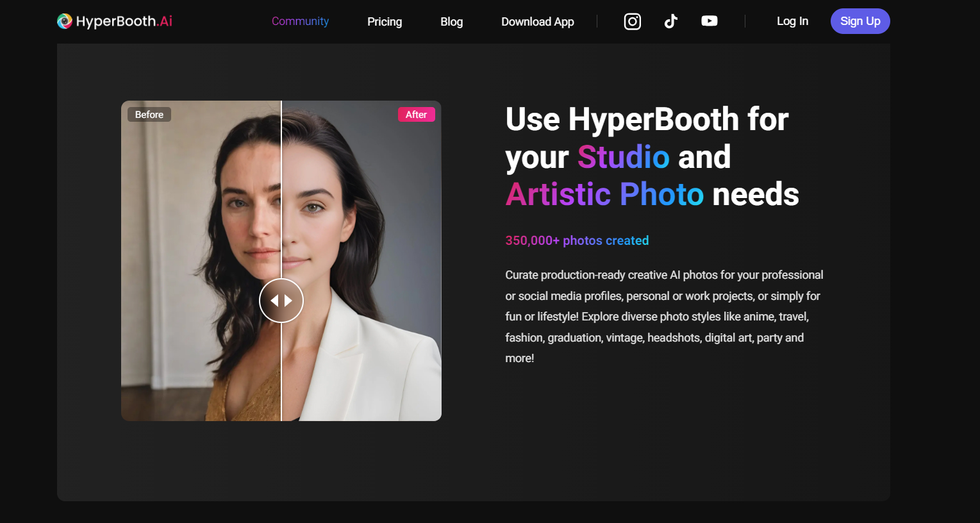Go to the Download App page
Image resolution: width=980 pixels, height=523 pixels.
[537, 21]
